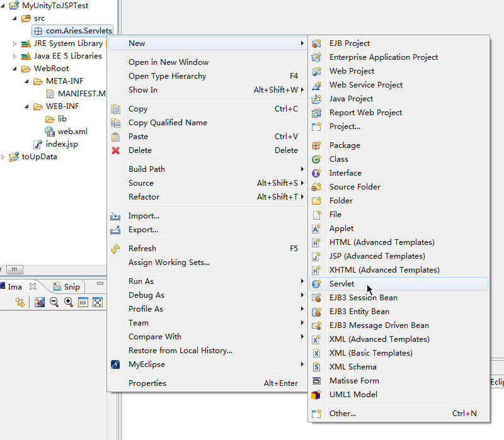
Task: Click the EJB3 Message Driven Bean icon
Action: [316, 325]
